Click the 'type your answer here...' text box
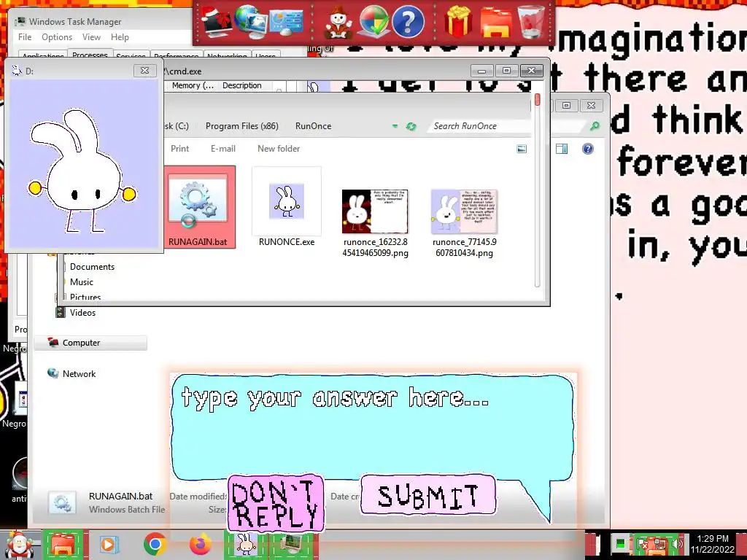747x560 pixels. click(372, 427)
